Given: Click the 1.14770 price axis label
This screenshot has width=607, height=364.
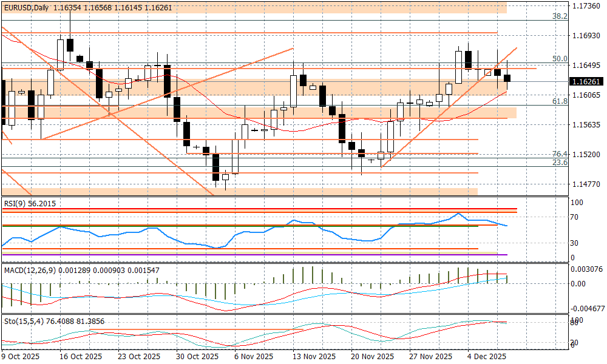Looking at the screenshot, I should pyautogui.click(x=586, y=184).
